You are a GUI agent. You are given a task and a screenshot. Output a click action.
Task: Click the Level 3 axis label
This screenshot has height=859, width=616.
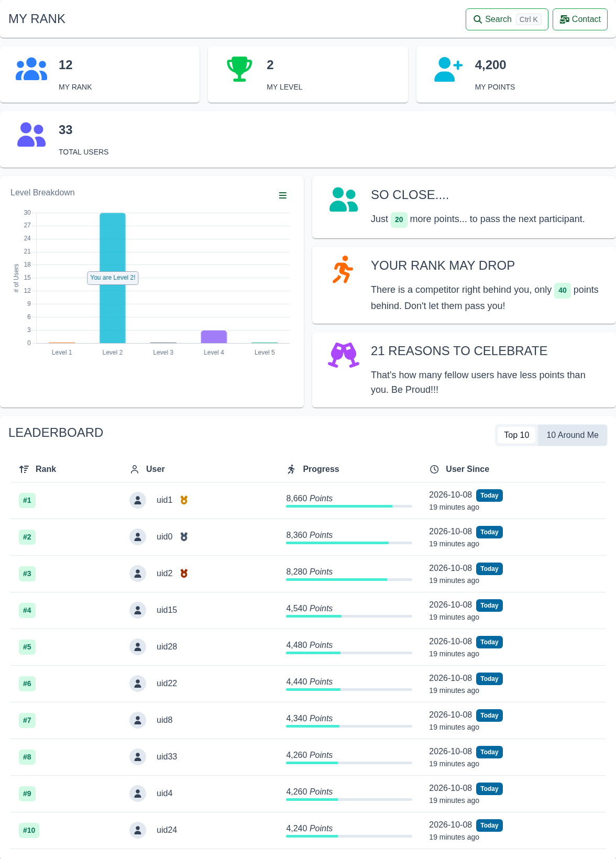coord(163,353)
